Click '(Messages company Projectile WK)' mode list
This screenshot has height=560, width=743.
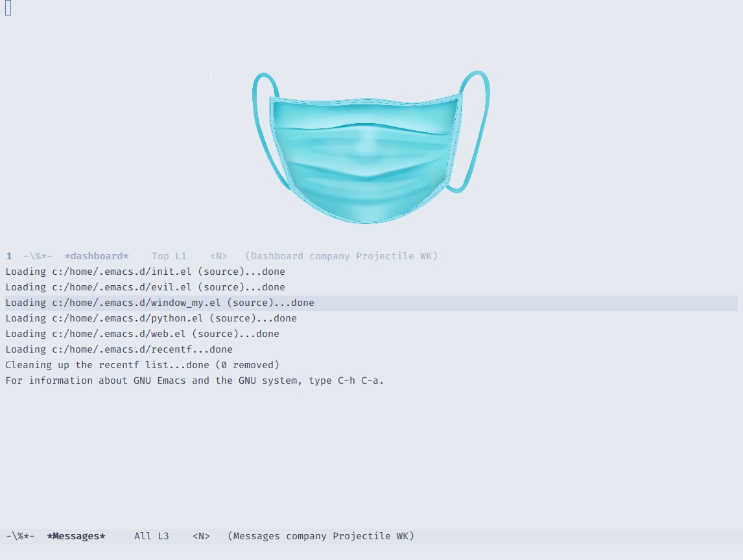[321, 536]
